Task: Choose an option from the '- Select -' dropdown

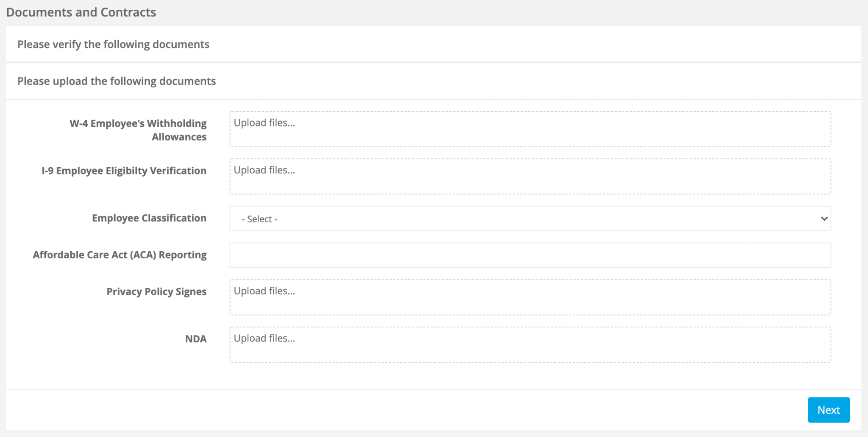Action: pyautogui.click(x=530, y=218)
